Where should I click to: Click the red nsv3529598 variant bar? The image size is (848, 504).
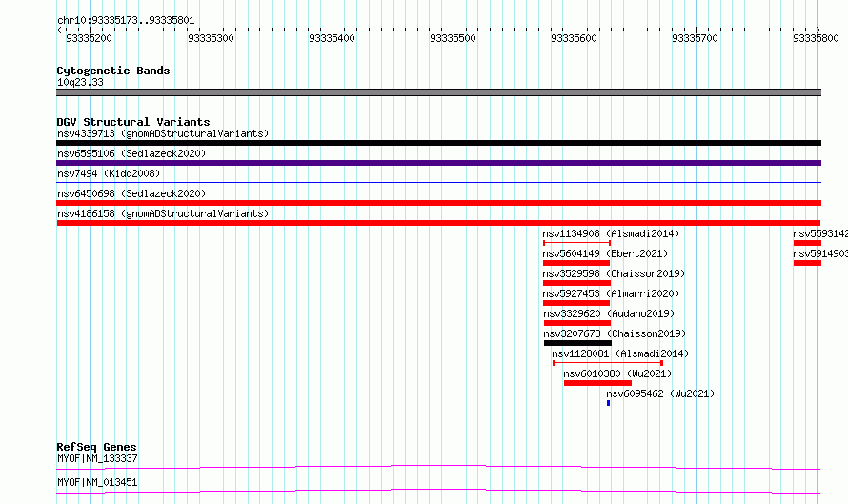tap(576, 283)
